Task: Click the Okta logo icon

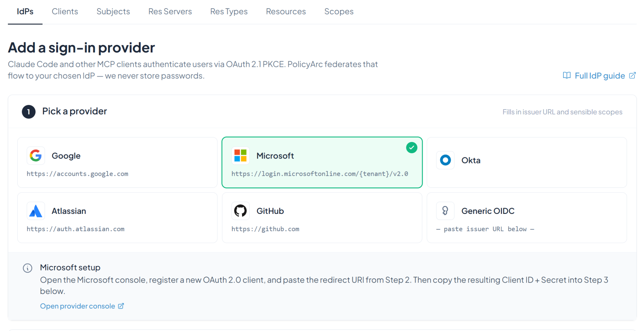Action: point(445,160)
